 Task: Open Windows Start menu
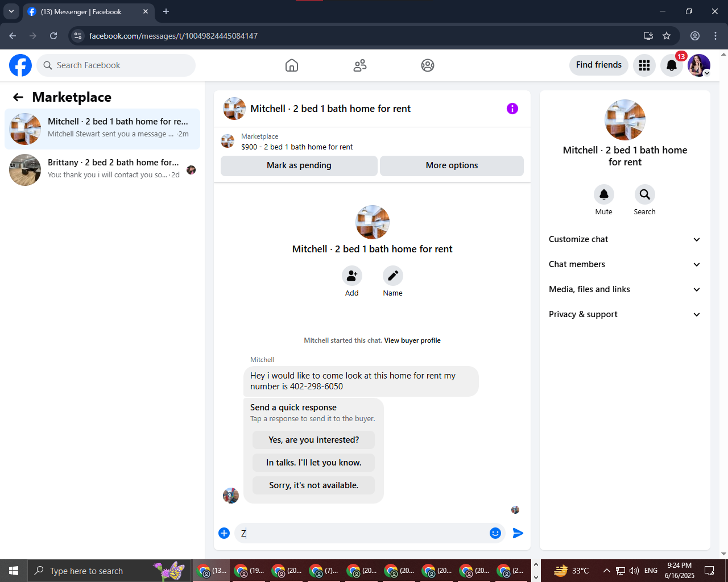[x=14, y=571]
